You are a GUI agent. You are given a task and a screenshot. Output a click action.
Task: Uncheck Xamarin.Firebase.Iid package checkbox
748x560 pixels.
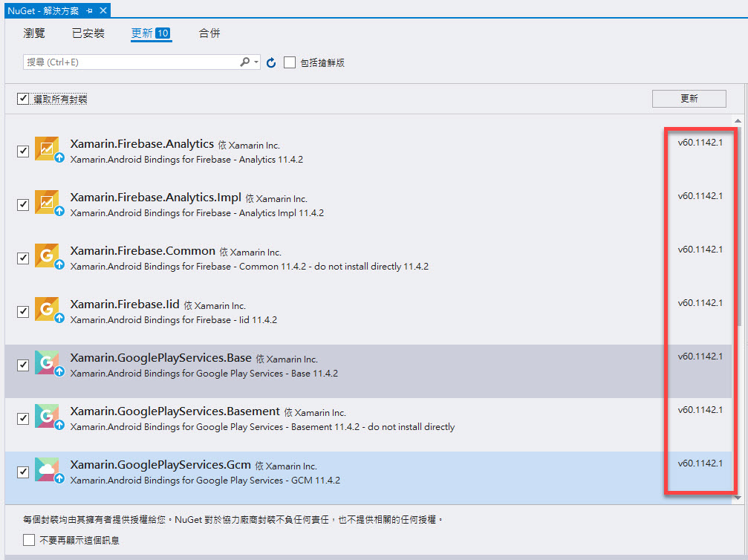tap(23, 311)
